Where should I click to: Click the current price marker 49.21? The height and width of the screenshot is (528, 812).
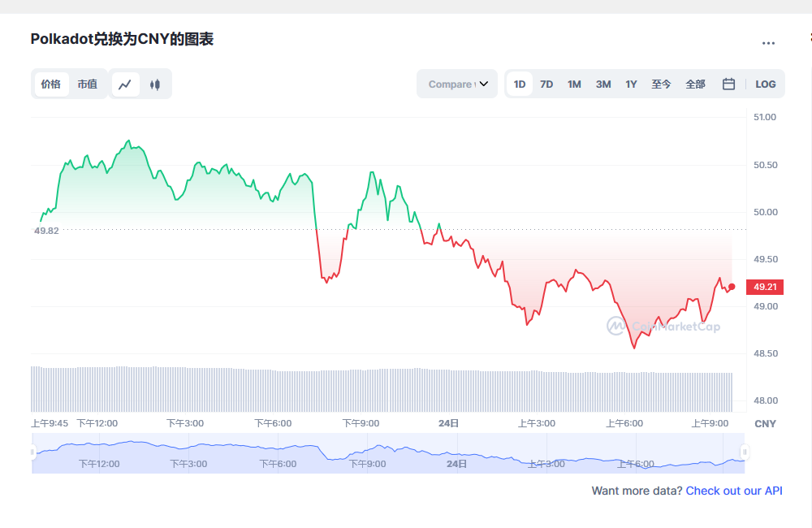point(765,287)
